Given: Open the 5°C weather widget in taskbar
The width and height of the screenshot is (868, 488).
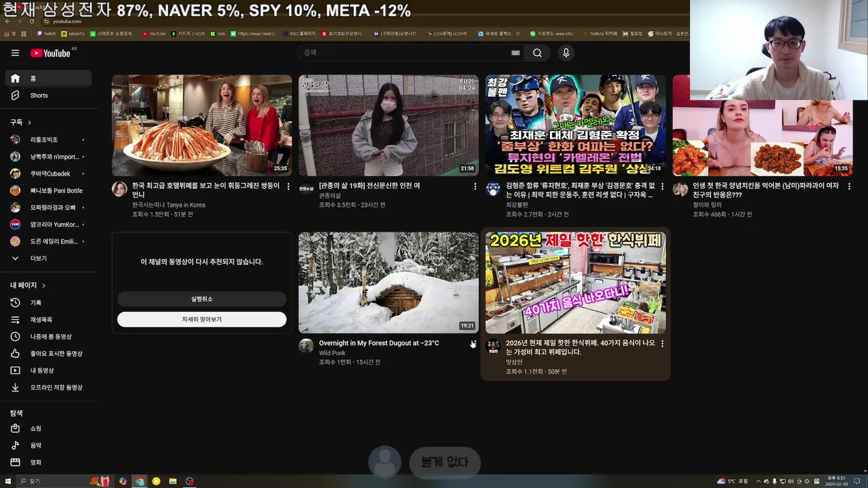Looking at the screenshot, I should click(733, 481).
